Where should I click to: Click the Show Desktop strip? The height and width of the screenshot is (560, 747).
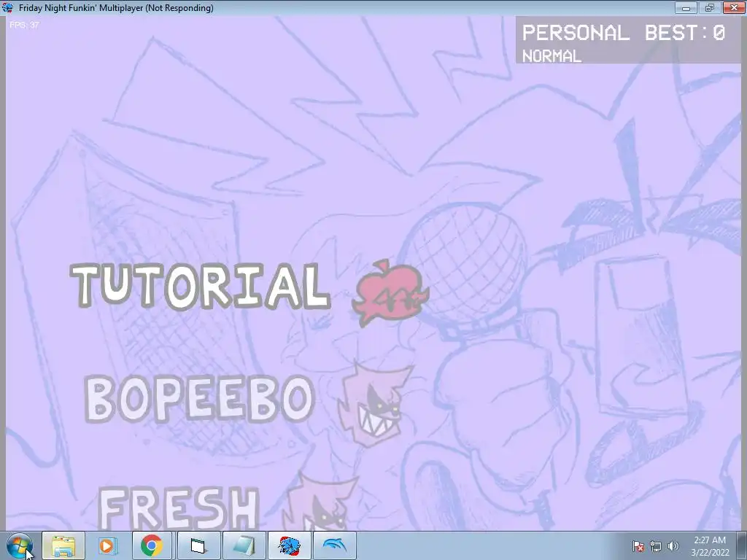(x=742, y=545)
